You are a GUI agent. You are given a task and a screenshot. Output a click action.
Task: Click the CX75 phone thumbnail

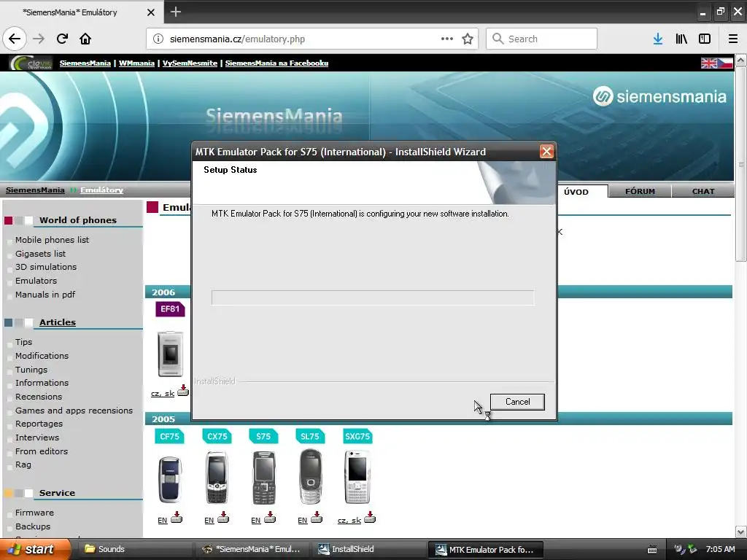click(x=217, y=478)
